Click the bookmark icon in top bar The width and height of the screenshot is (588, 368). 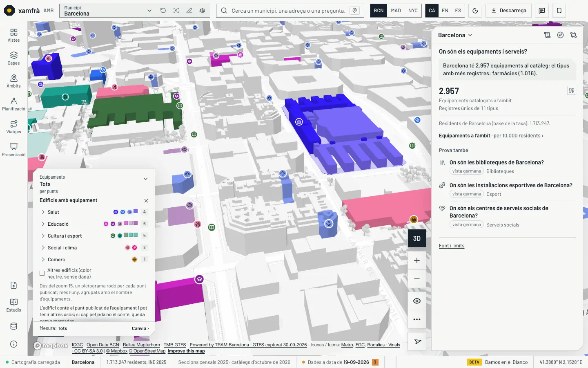(x=559, y=11)
